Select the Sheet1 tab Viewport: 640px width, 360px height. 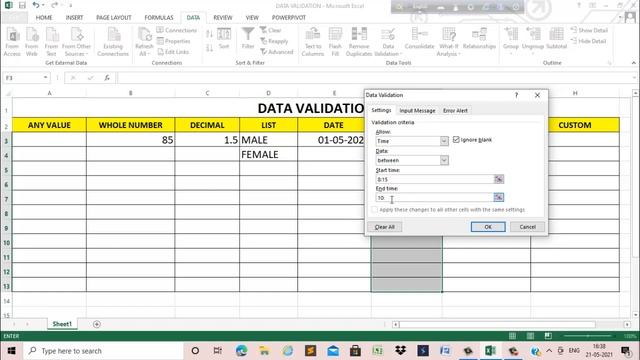62,324
